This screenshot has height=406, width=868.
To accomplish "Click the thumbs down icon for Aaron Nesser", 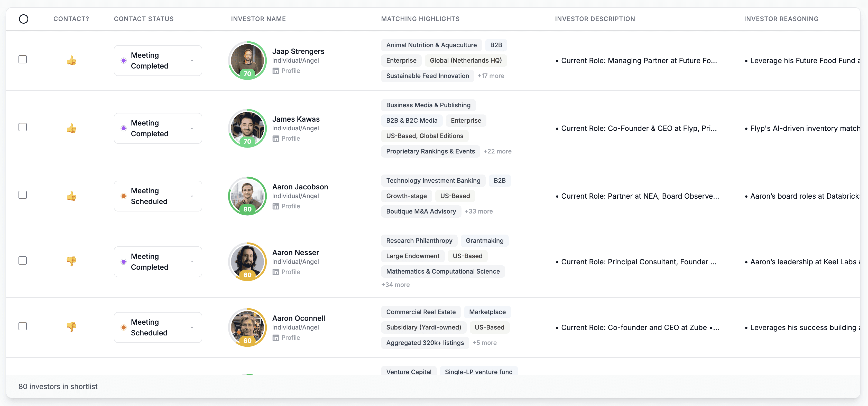I will click(71, 262).
